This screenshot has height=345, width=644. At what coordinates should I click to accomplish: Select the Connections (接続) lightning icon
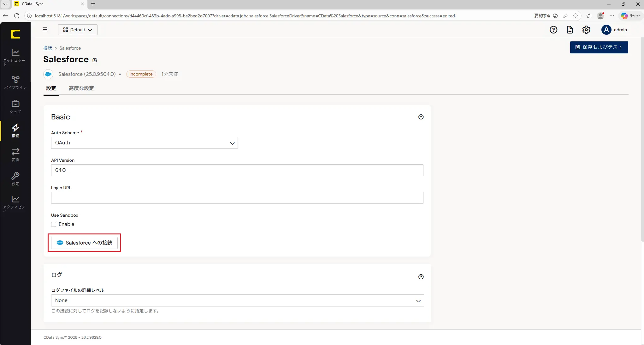pyautogui.click(x=15, y=130)
